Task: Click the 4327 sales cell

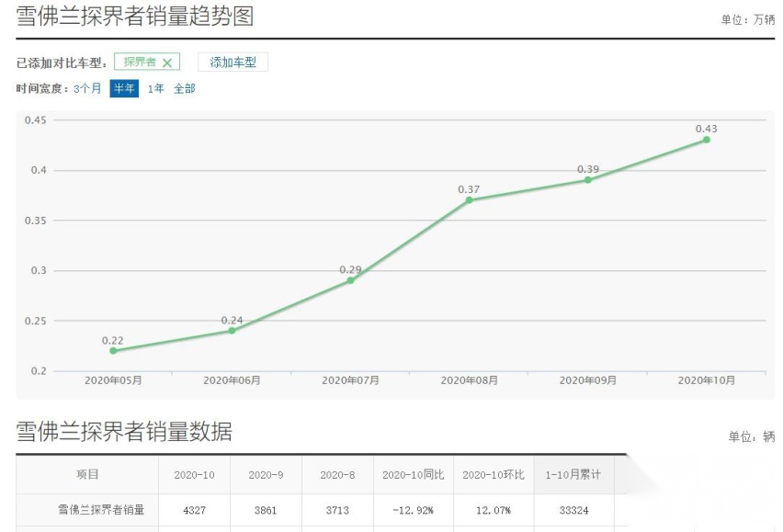Action: (x=194, y=510)
